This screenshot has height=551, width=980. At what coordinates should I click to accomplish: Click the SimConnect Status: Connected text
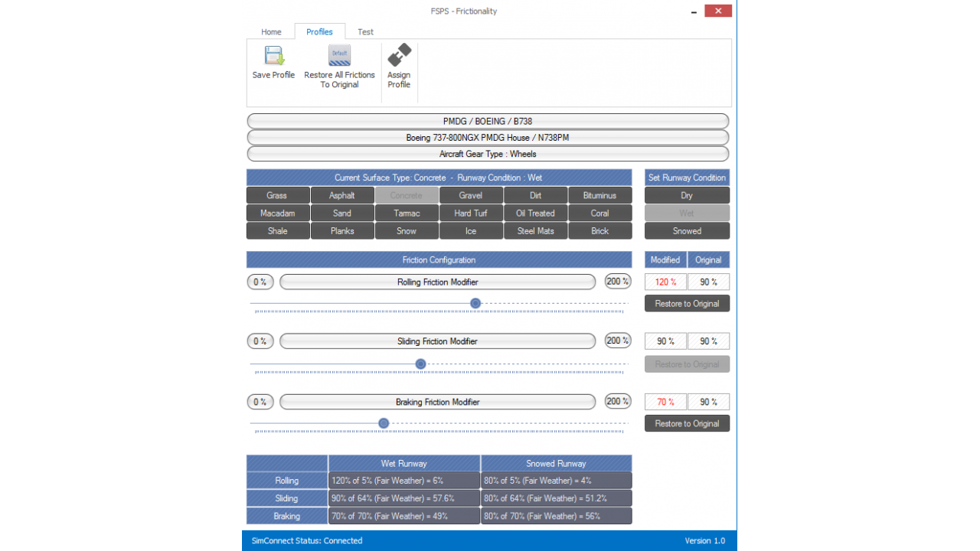click(x=307, y=540)
